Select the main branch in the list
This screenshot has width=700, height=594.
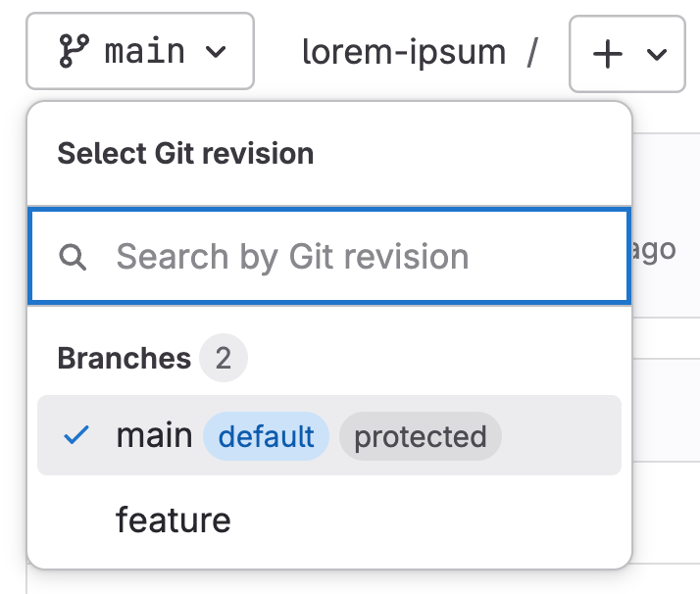[x=154, y=435]
